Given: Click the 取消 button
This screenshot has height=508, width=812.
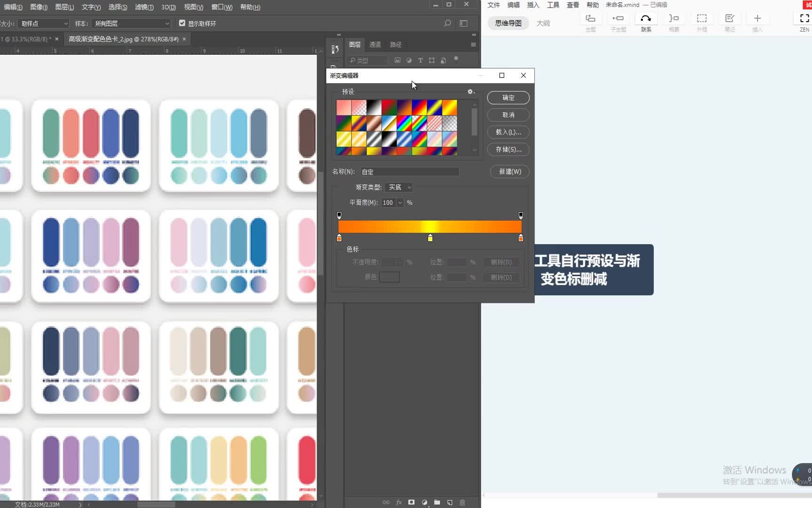Looking at the screenshot, I should coord(508,115).
